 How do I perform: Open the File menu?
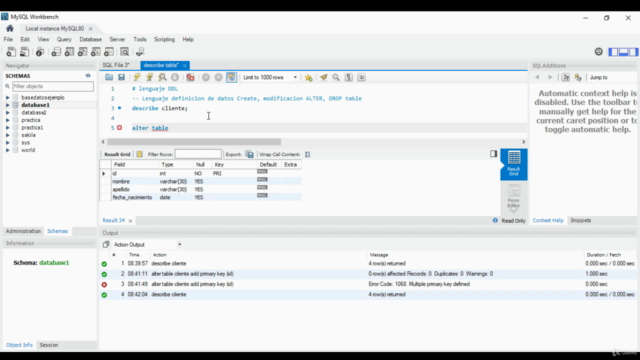click(x=8, y=40)
